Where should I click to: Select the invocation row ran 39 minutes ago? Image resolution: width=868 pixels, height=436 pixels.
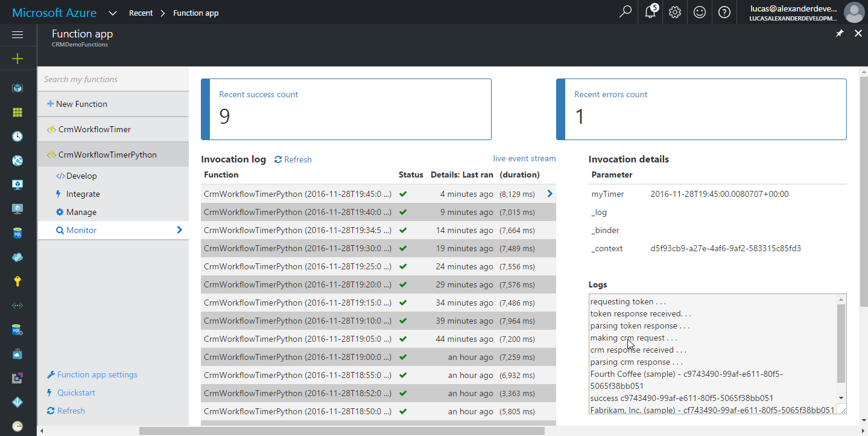(x=378, y=321)
